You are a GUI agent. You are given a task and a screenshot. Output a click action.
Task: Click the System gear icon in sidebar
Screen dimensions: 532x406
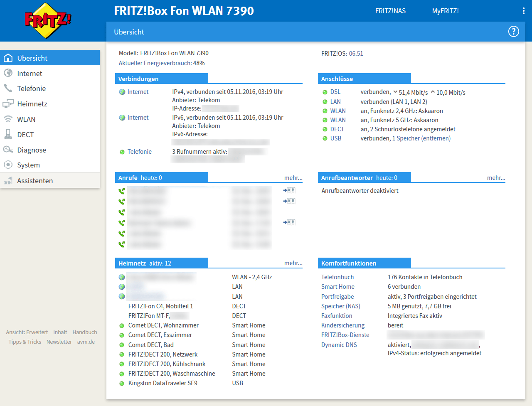8,165
